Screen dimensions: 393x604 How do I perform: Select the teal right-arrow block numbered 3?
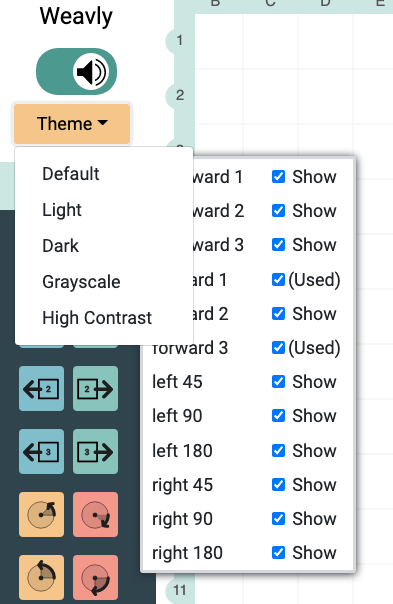tap(95, 451)
